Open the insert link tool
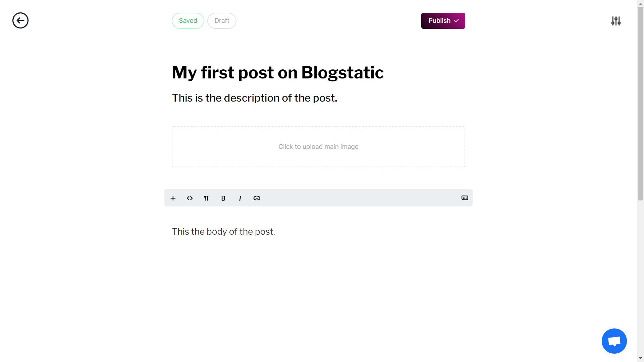The image size is (644, 362). [257, 198]
